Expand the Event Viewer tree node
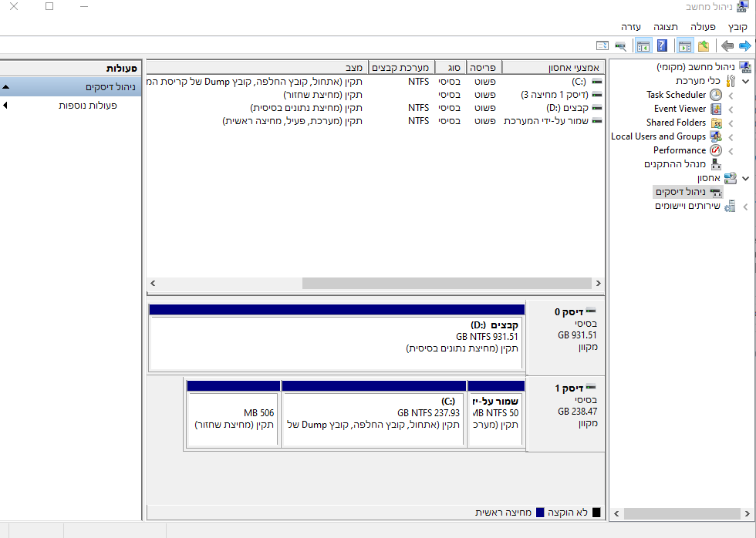The width and height of the screenshot is (756, 538). click(731, 109)
